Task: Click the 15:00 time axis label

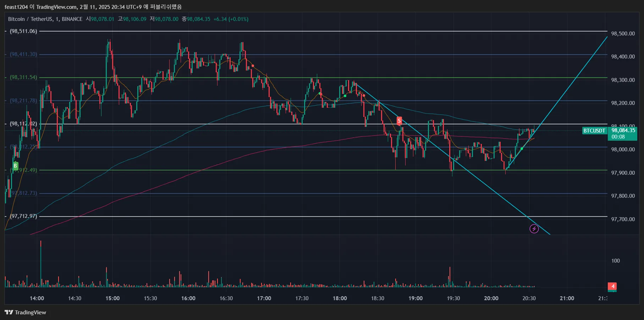Action: (x=112, y=298)
